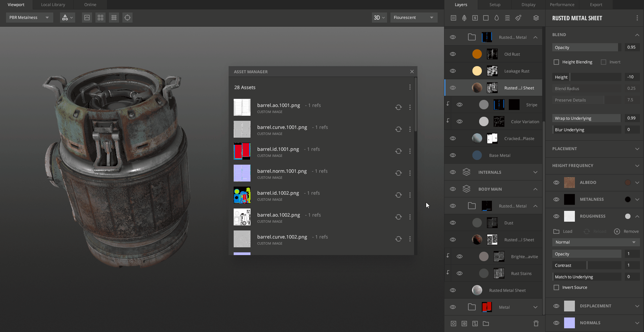Delete the selected layer with the trash icon
This screenshot has height=332, width=644.
(x=536, y=324)
